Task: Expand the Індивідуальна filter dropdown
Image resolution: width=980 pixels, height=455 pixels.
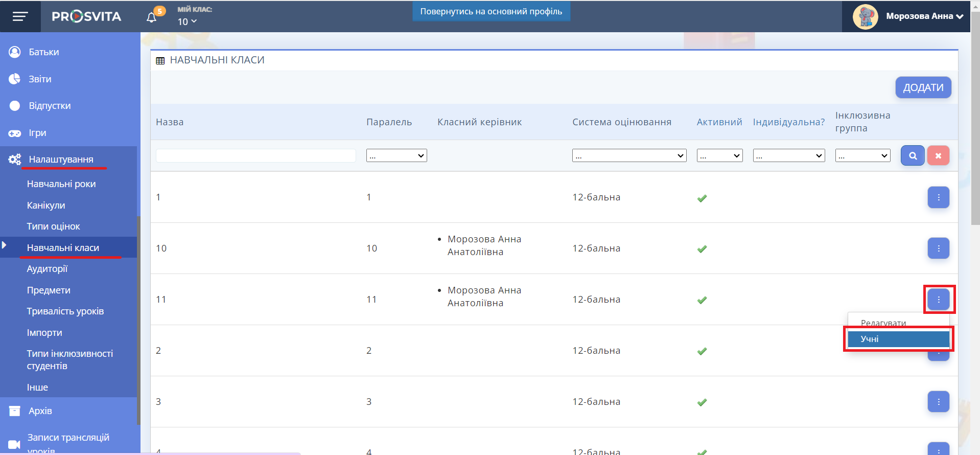Action: point(789,155)
